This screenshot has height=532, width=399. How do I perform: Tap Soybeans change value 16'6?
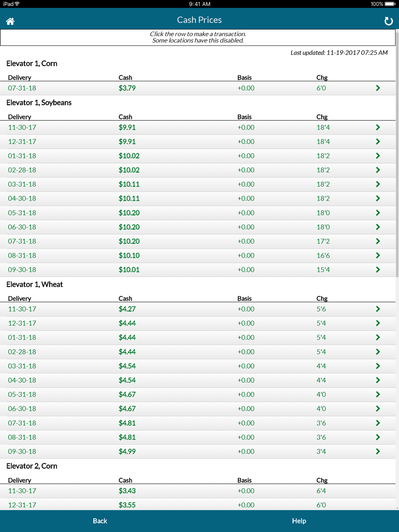[x=323, y=256]
